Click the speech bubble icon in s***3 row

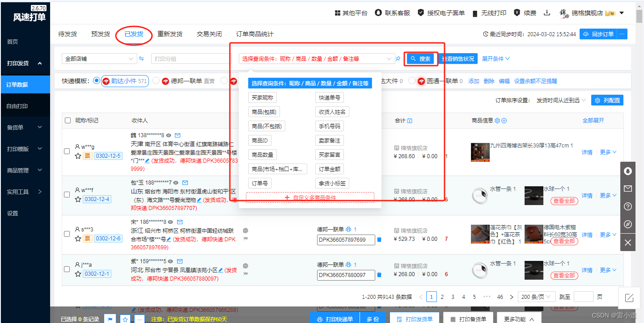(x=246, y=231)
